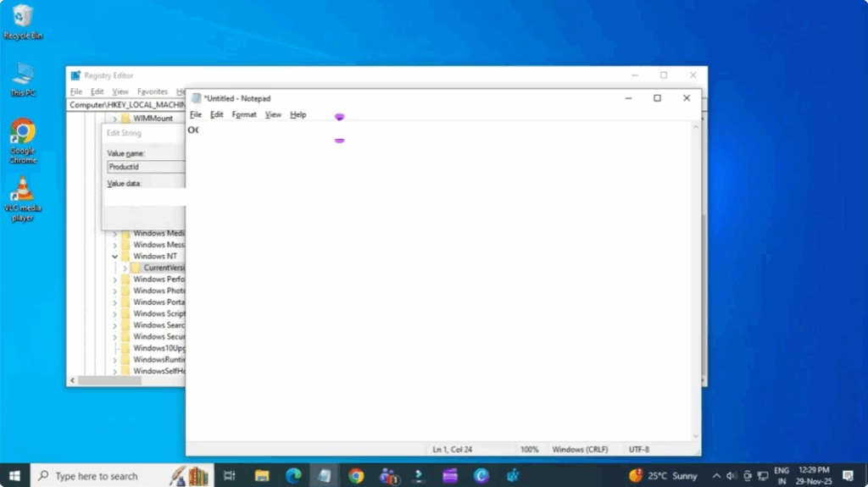Switch to Notepad via its taskbar icon
Screen dimensions: 868x487
pos(325,476)
